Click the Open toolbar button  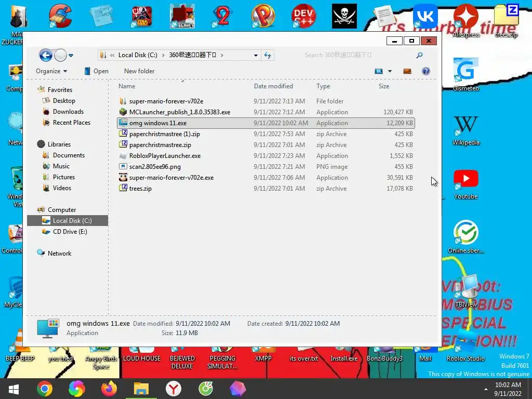97,71
